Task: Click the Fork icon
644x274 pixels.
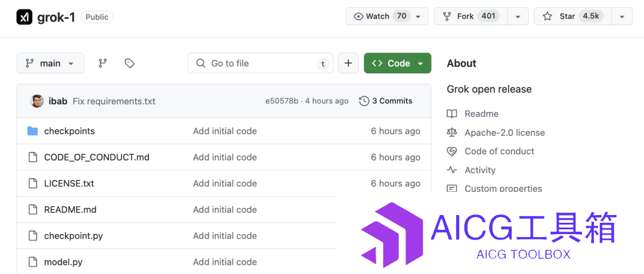Action: coord(447,17)
